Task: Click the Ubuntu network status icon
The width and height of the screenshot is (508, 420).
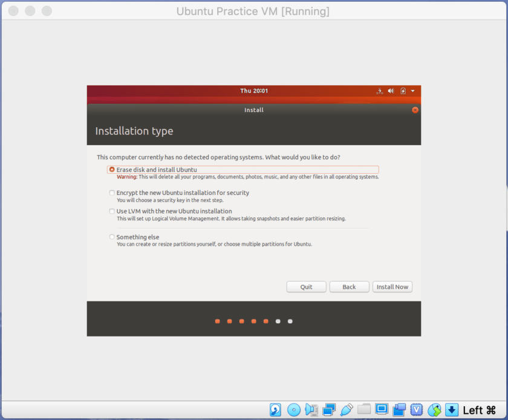Action: click(379, 91)
